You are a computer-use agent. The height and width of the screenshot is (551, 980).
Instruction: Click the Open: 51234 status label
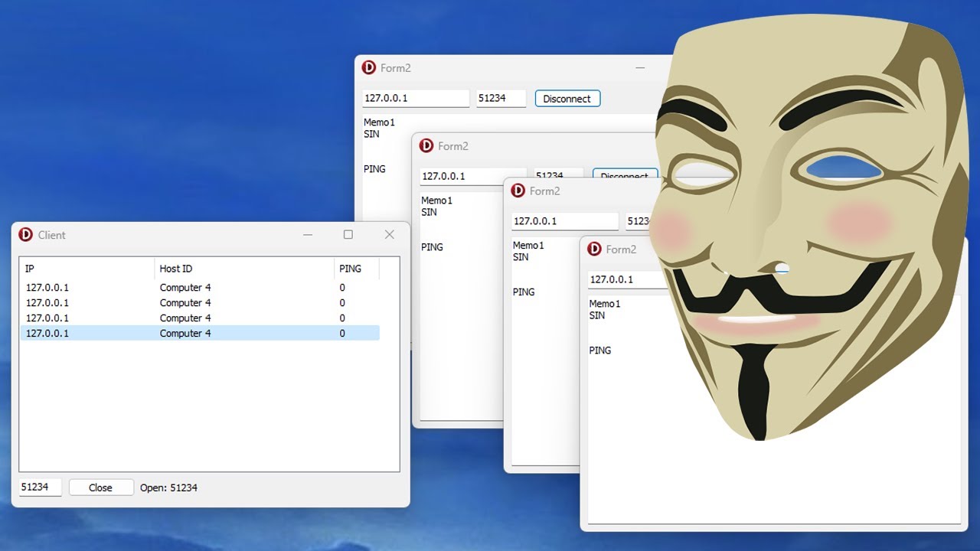pyautogui.click(x=168, y=487)
